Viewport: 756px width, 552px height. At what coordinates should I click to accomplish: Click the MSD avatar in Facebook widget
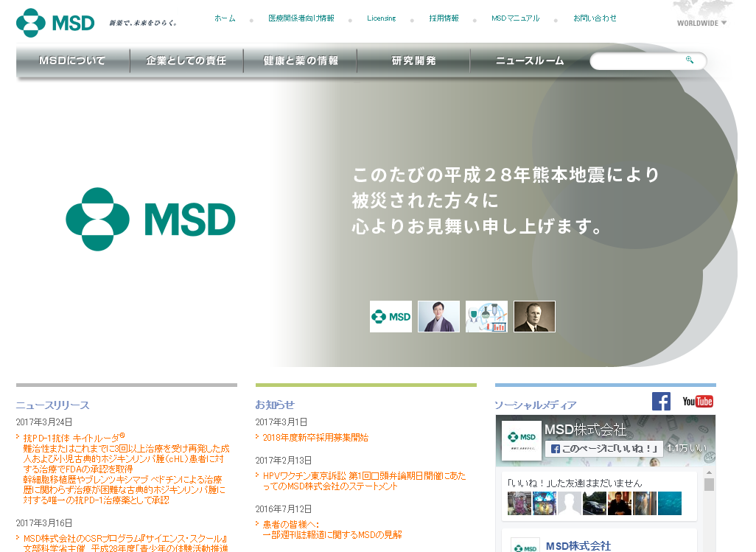click(522, 440)
